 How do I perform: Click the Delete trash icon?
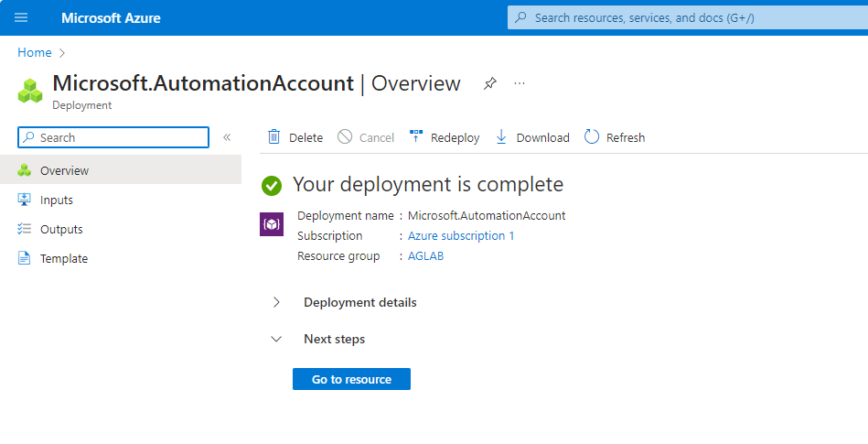coord(274,137)
